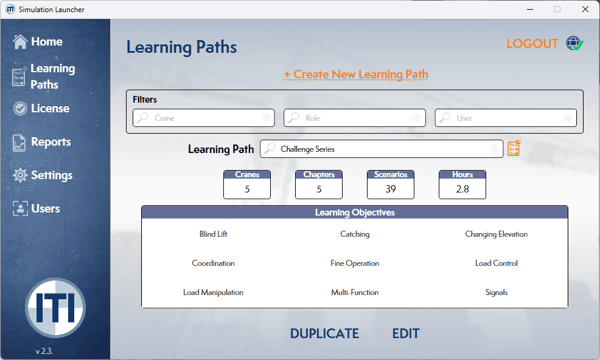
Task: Click the Hours box showing 2.8
Action: pyautogui.click(x=462, y=185)
